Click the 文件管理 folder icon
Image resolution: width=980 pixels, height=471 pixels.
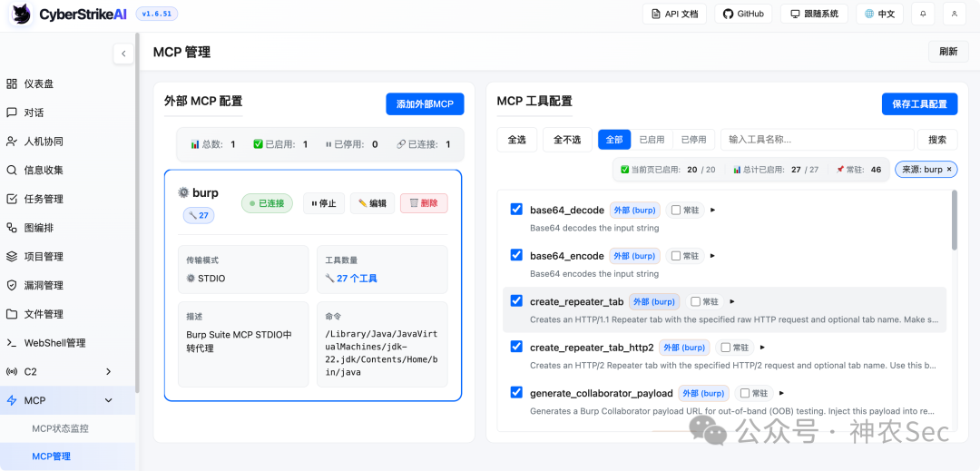click(11, 314)
